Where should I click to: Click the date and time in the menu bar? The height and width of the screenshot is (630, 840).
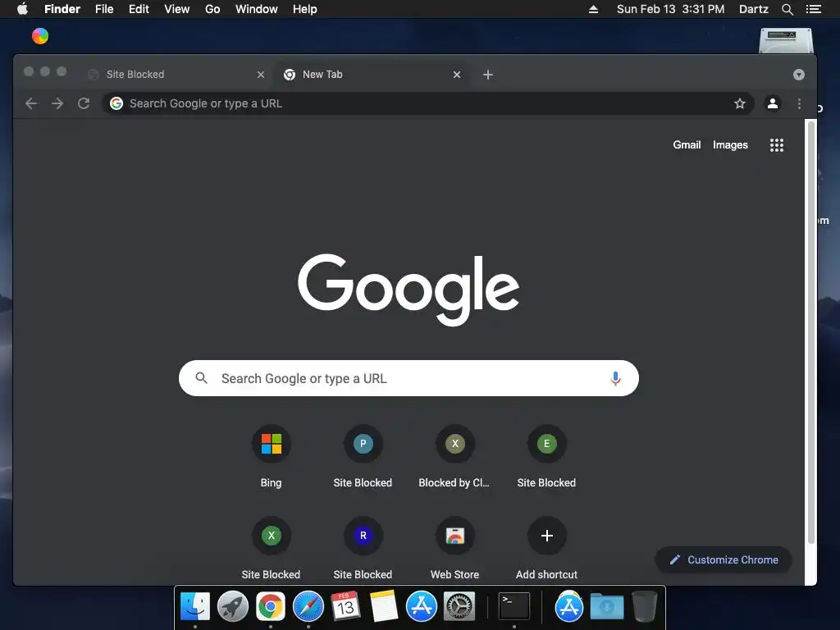click(670, 9)
